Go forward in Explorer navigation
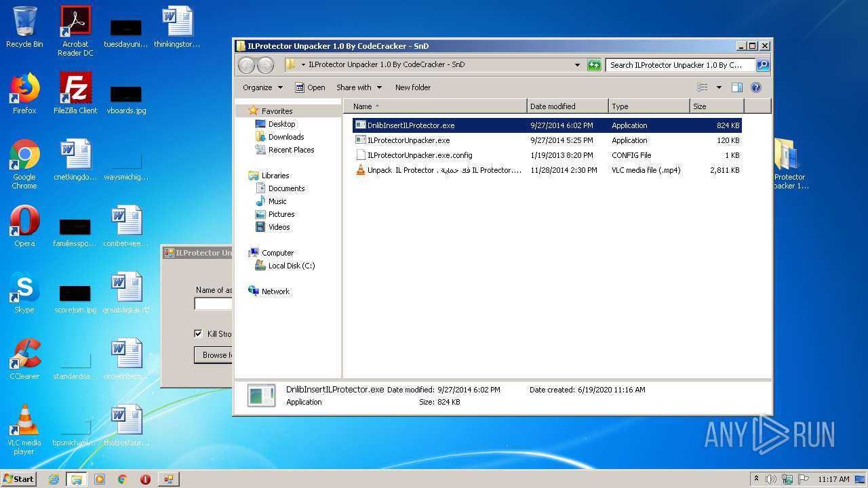The width and height of the screenshot is (868, 488). click(x=266, y=65)
